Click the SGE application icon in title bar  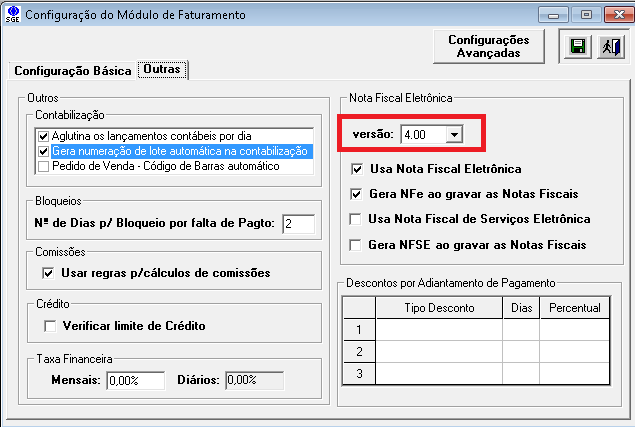pos(12,14)
